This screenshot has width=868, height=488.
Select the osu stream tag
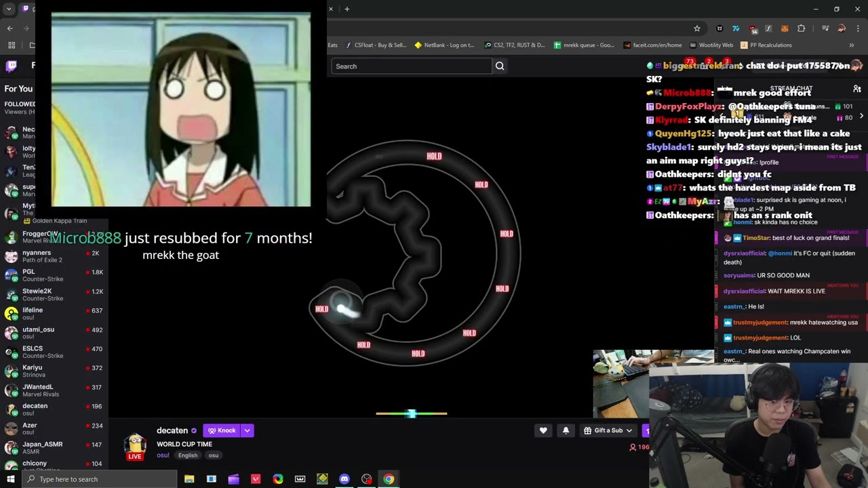pyautogui.click(x=214, y=455)
